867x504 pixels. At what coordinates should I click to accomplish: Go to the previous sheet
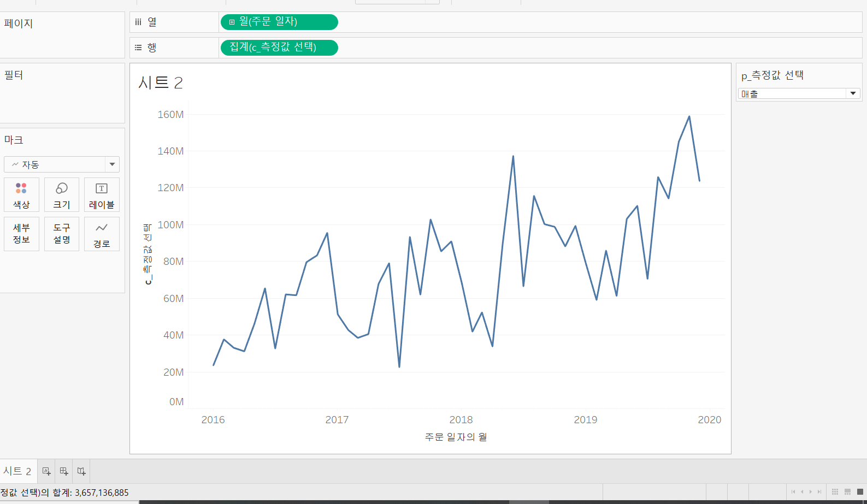(x=802, y=492)
